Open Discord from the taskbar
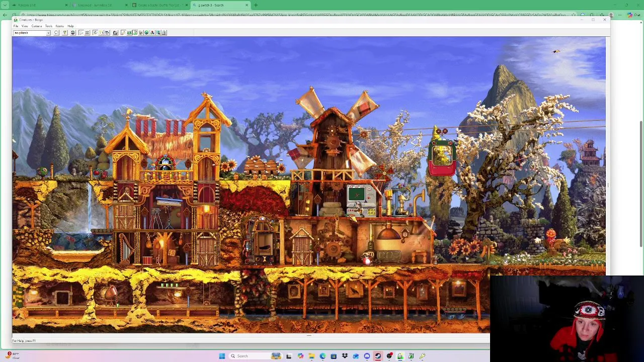Viewport: 644px width, 362px height. 367,356
